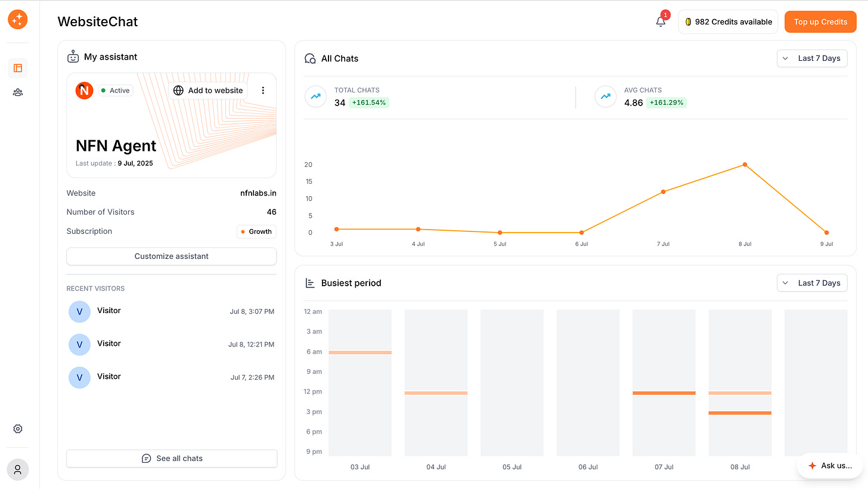868x489 pixels.
Task: Click the 7 Jul data point on chart
Action: tap(663, 192)
